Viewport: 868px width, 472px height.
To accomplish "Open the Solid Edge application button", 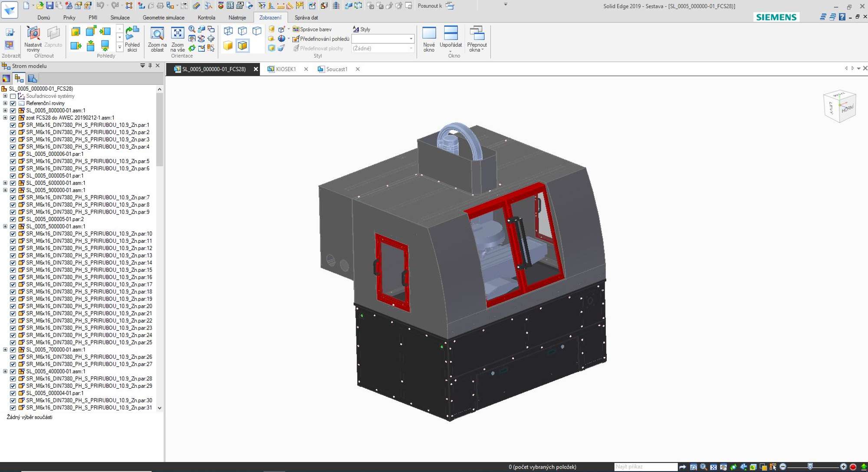I will (9, 10).
